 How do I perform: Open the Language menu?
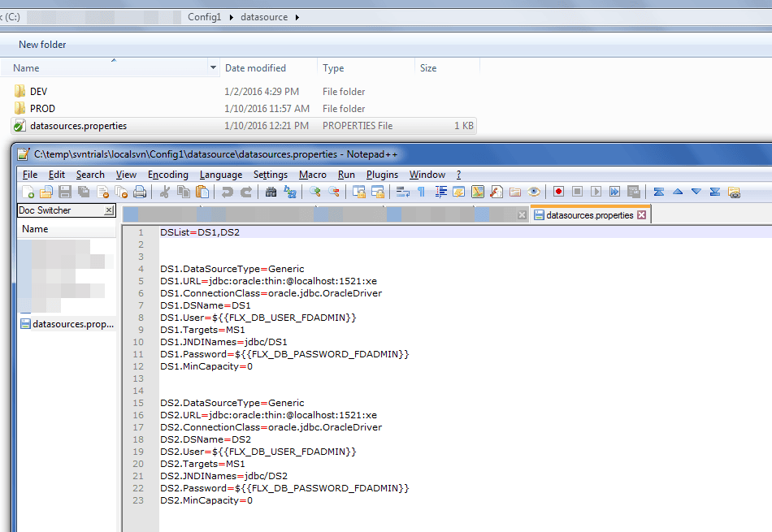point(221,175)
